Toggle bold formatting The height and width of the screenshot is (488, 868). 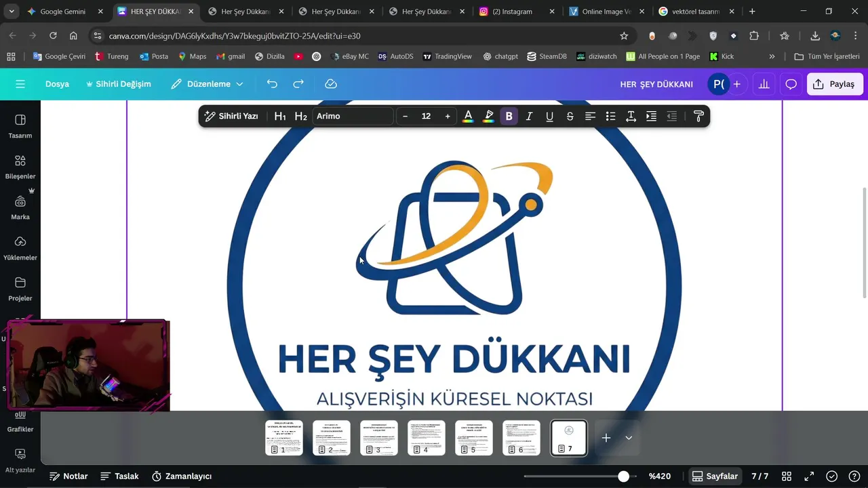tap(509, 116)
